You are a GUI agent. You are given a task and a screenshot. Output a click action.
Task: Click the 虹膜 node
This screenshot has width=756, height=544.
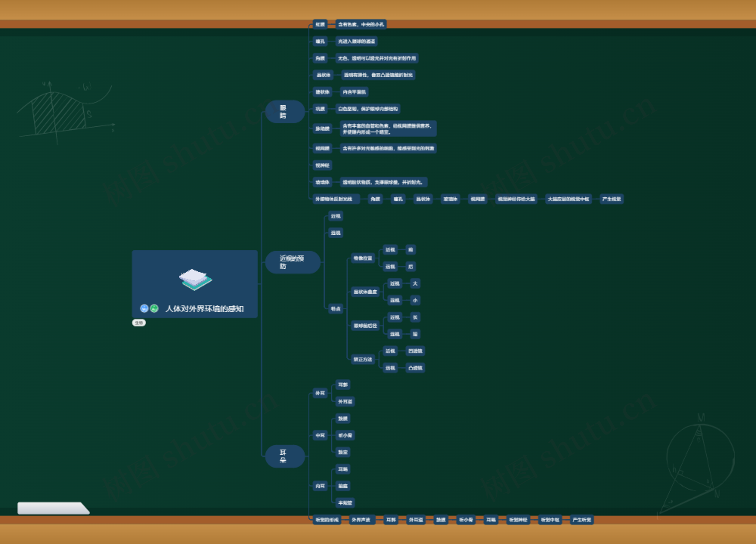coord(320,24)
